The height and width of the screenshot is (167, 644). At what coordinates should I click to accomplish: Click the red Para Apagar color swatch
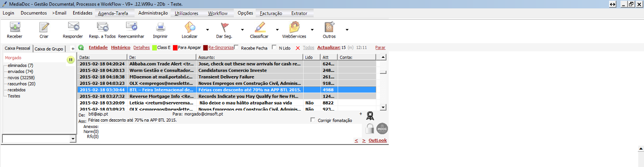click(x=175, y=47)
